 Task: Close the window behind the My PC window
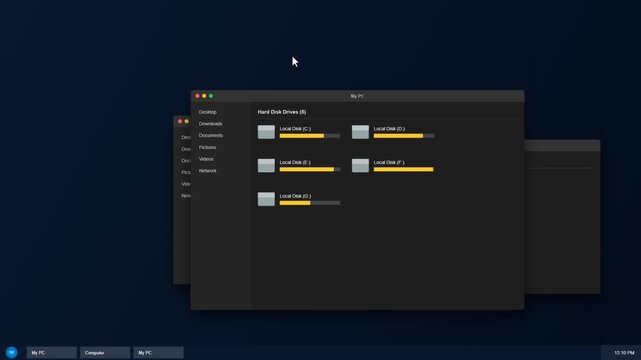(x=180, y=121)
